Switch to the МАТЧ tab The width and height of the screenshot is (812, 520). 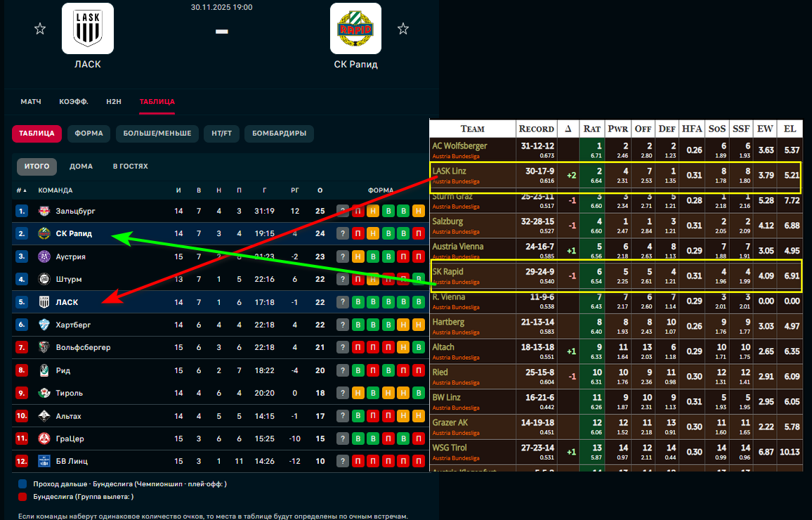pyautogui.click(x=31, y=102)
